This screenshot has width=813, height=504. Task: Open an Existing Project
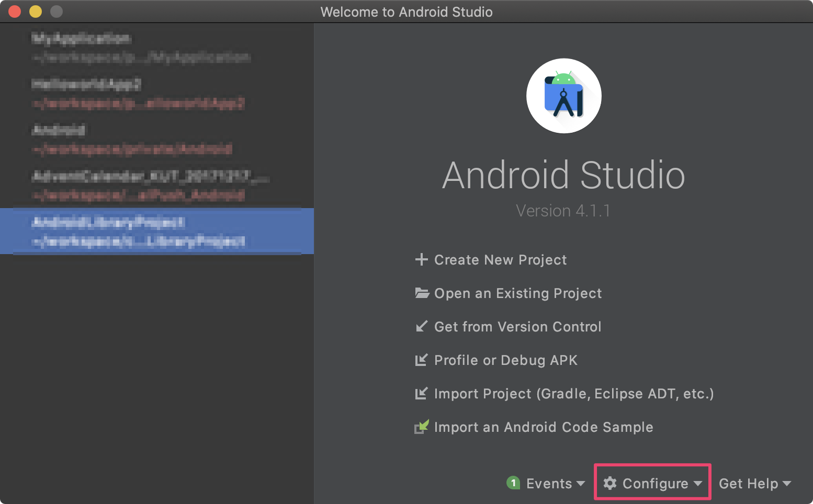pyautogui.click(x=518, y=293)
